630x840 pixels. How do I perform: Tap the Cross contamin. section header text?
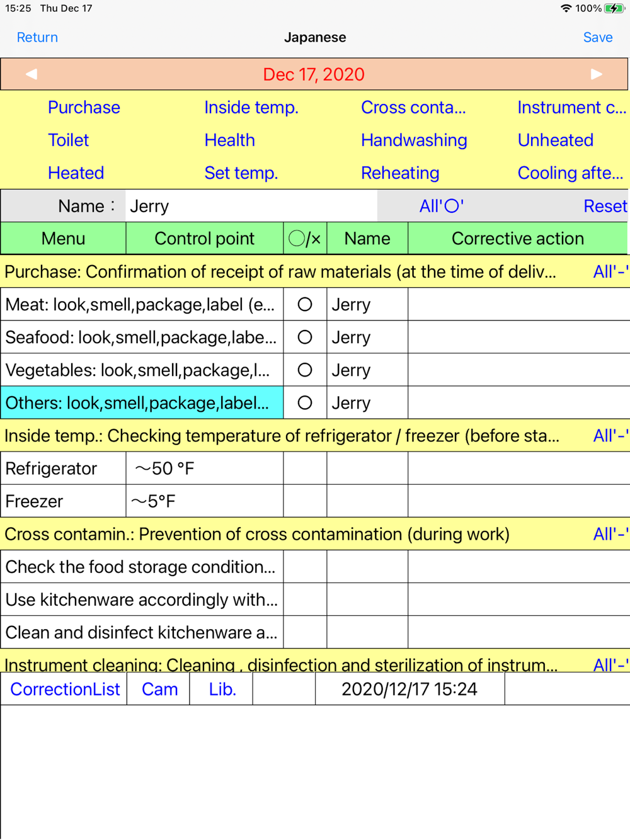(257, 534)
